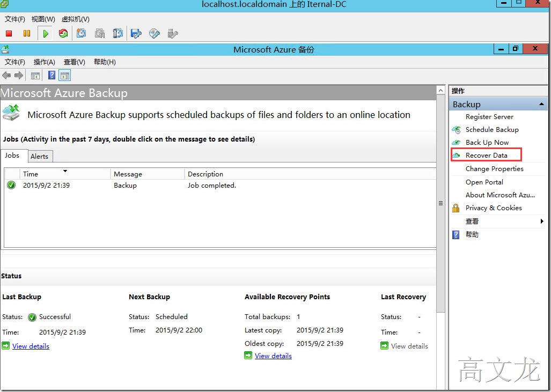Image resolution: width=551 pixels, height=392 pixels.
Task: Click the Schedule Backup action
Action: tap(492, 130)
